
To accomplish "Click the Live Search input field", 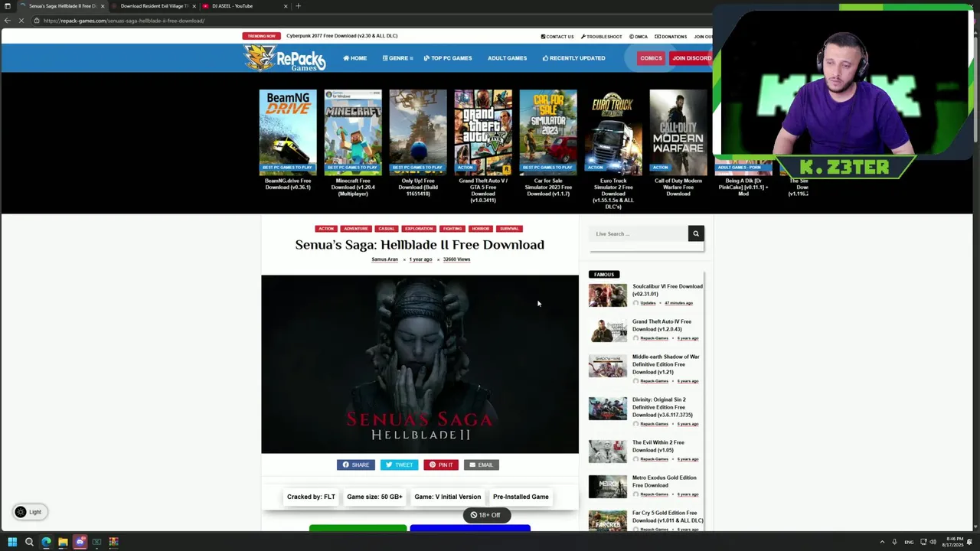I will tap(639, 233).
